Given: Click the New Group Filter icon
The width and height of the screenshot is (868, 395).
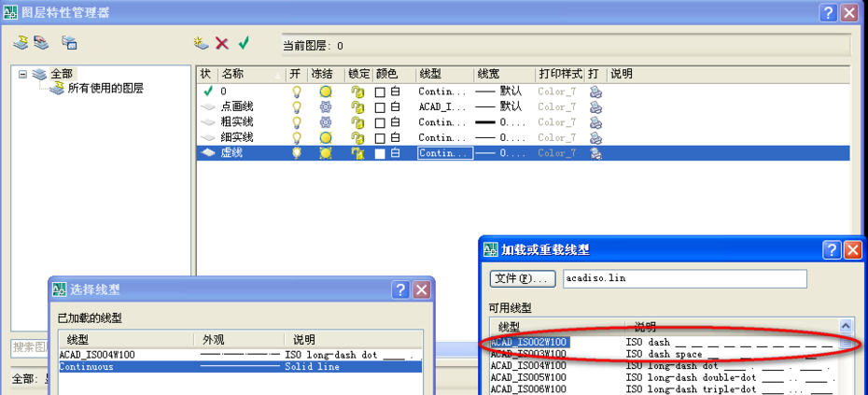Looking at the screenshot, I should (x=41, y=43).
